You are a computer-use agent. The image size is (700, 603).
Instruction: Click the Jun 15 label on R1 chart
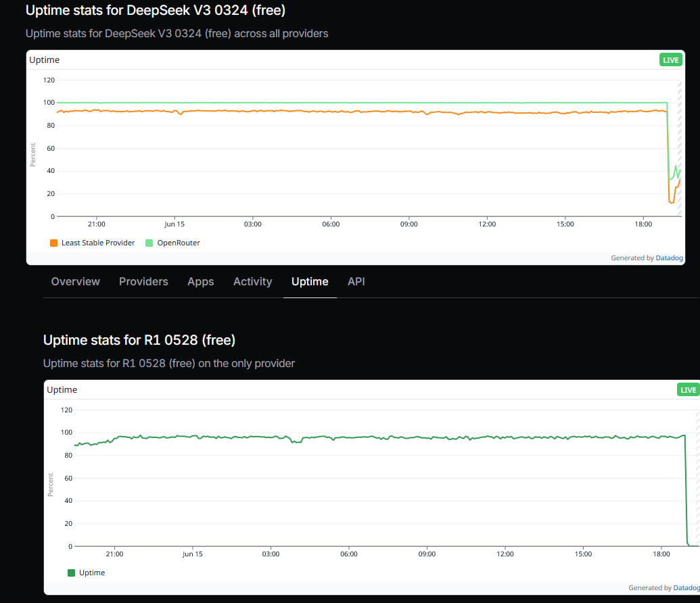pyautogui.click(x=192, y=554)
